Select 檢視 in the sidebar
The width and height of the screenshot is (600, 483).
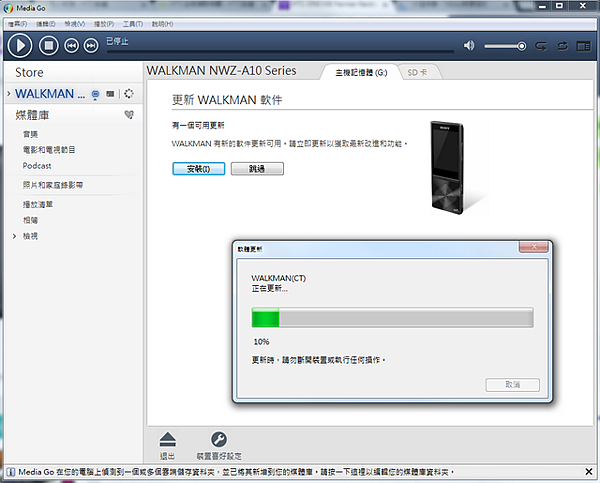click(x=30, y=236)
